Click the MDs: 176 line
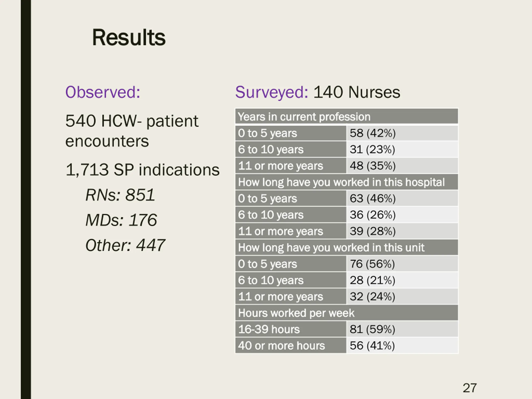Image resolution: width=532 pixels, height=399 pixels. [x=121, y=220]
